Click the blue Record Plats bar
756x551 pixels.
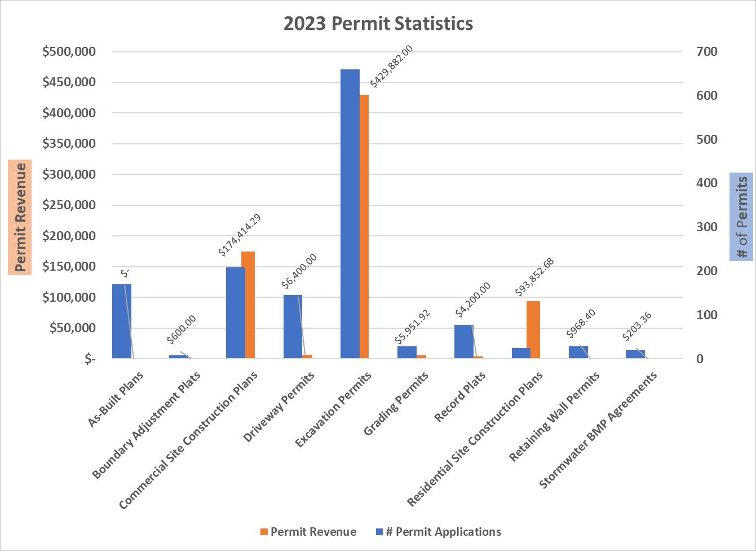coord(464,342)
